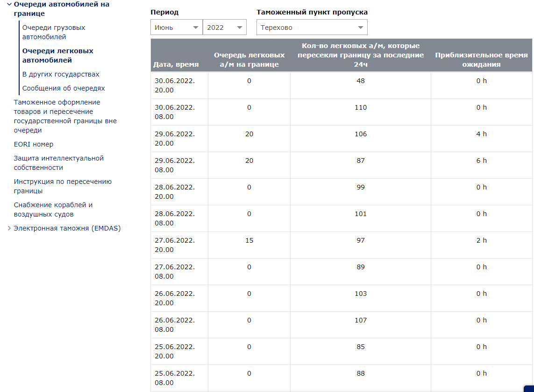Go to 'В других государствах' page

[61, 74]
